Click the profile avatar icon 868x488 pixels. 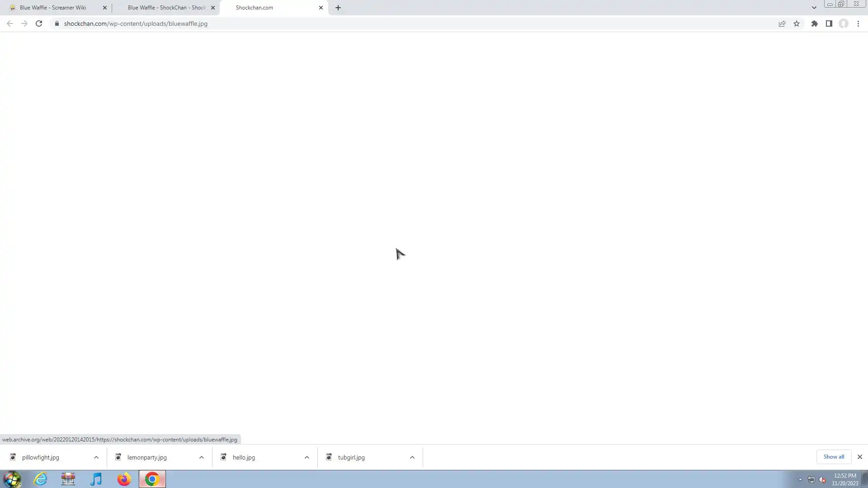(x=844, y=23)
